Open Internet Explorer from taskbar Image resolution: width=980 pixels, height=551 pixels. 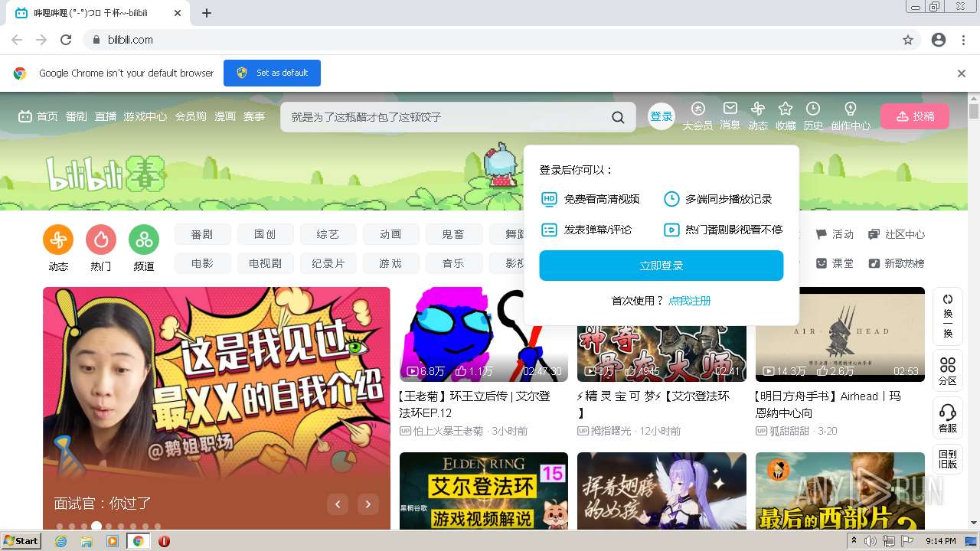pyautogui.click(x=61, y=541)
